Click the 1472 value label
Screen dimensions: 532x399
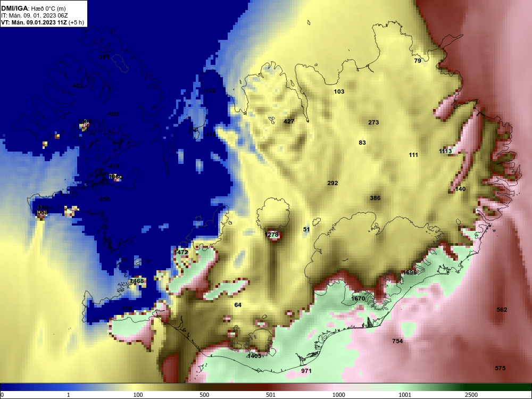pos(181,252)
